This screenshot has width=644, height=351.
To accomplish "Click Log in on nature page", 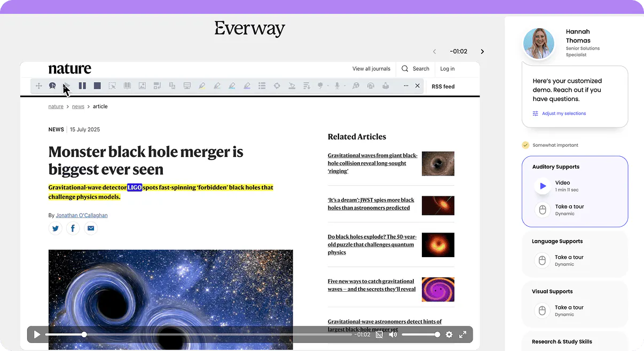I will (x=447, y=69).
